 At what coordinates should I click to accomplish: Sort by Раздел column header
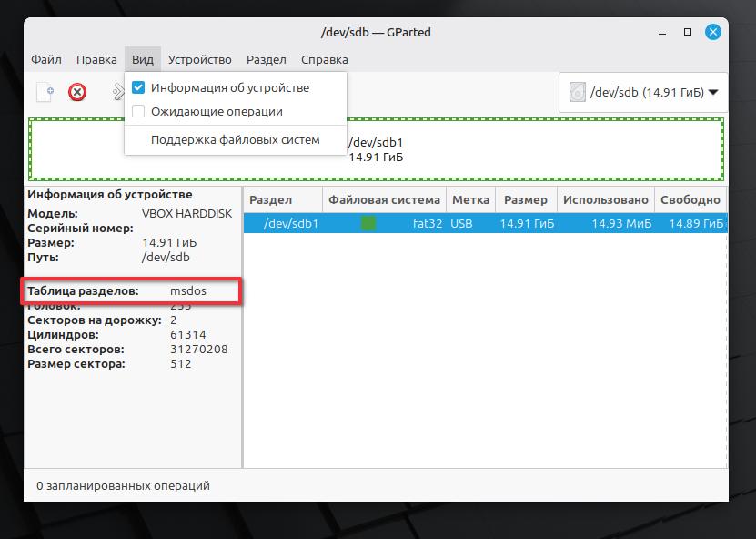click(283, 199)
